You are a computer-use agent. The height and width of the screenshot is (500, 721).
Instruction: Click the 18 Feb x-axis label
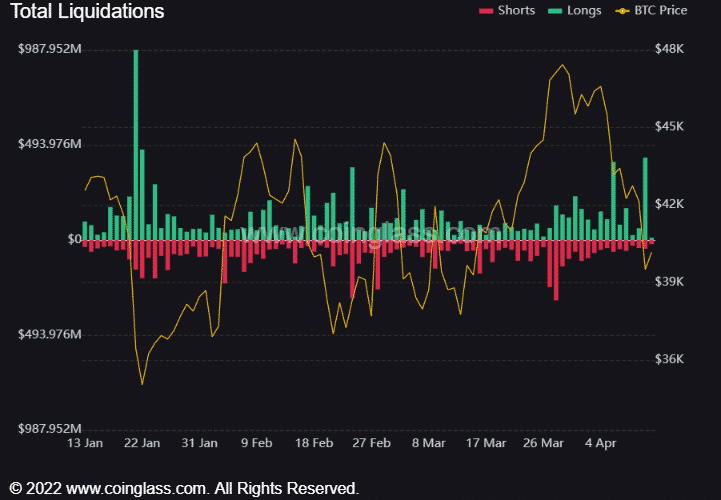click(314, 443)
